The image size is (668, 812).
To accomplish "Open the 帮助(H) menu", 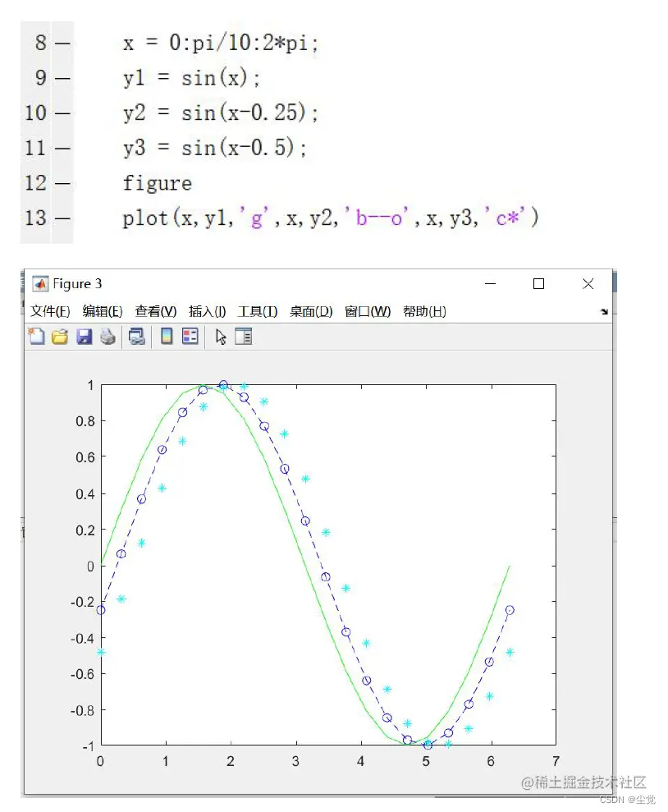I will 424,311.
